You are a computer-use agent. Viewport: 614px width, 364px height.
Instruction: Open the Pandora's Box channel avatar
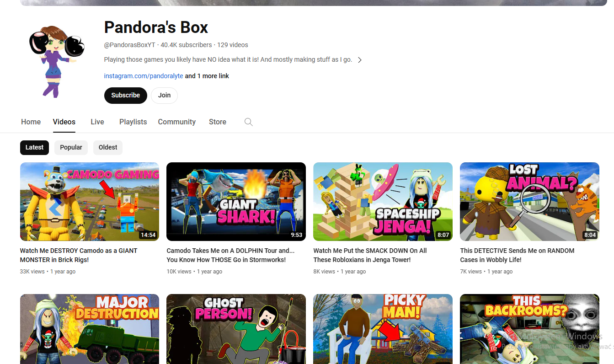pos(57,60)
